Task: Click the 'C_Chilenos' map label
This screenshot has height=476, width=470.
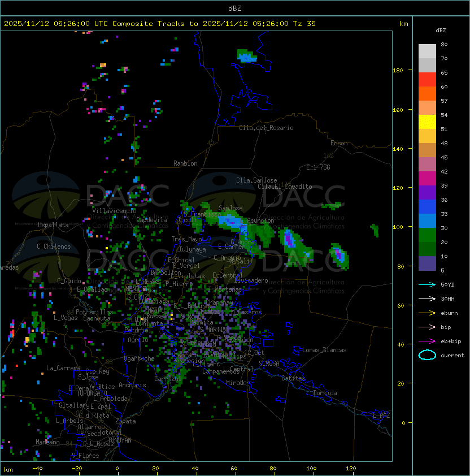Action: 54,246
